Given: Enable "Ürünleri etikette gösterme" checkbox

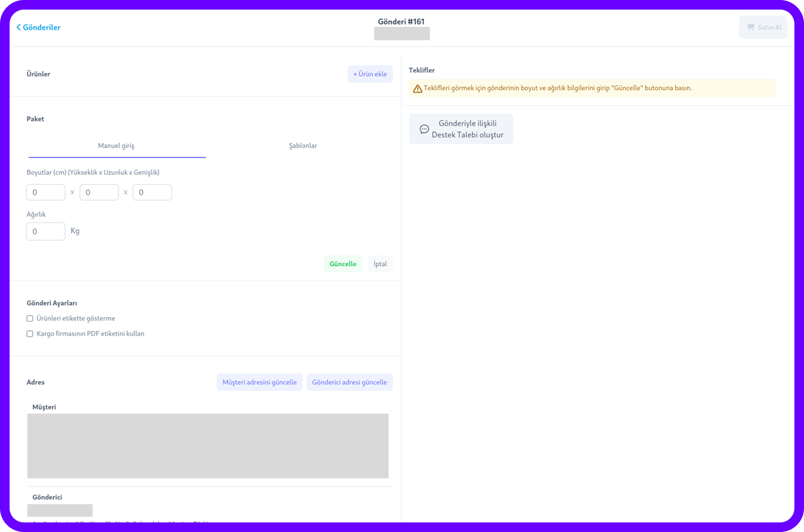Looking at the screenshot, I should click(x=30, y=319).
